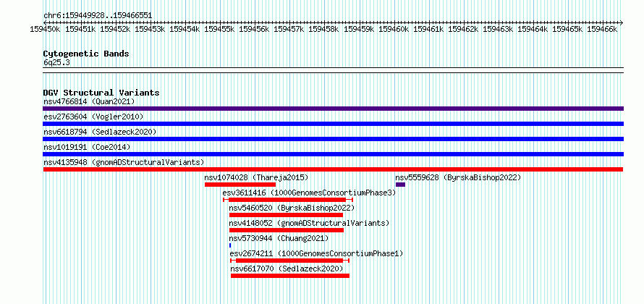Open nsv6617070 (Sedlazeck2020) label
Screen dimensions: 644x304
[x=287, y=269]
